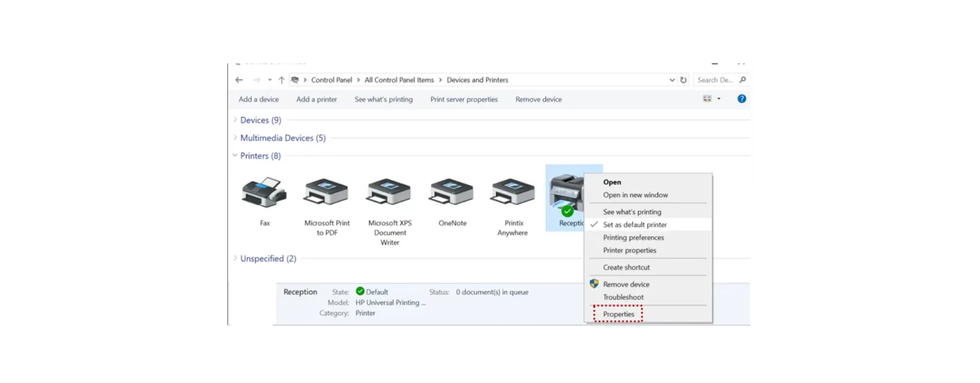Click the blue help question mark icon

point(742,99)
